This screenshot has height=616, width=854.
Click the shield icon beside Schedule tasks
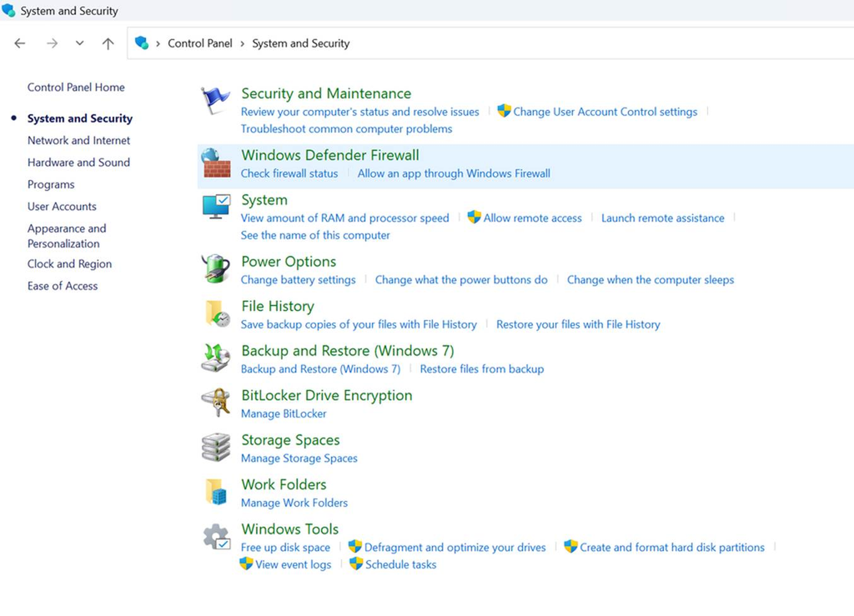tap(356, 563)
